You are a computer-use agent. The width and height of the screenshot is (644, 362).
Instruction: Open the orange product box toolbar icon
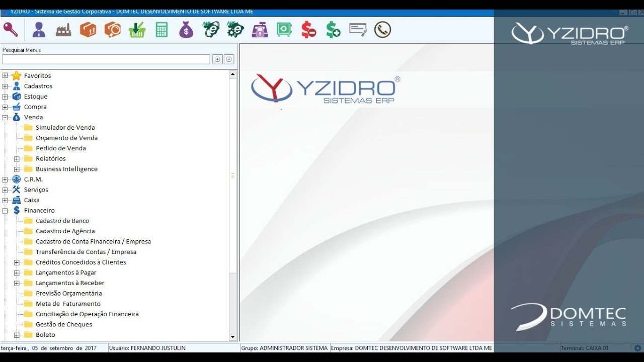tap(88, 30)
